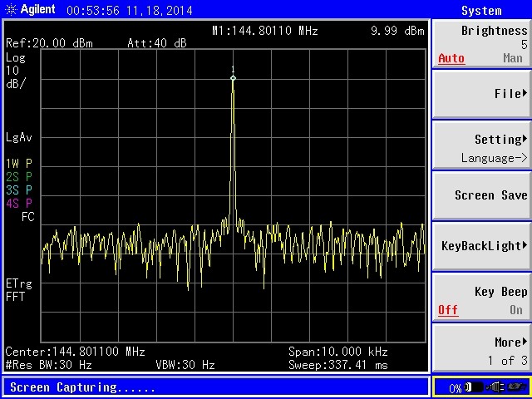532x399 pixels.
Task: Click the Center frequency 144.801100 MHz readout
Action: pyautogui.click(x=75, y=352)
